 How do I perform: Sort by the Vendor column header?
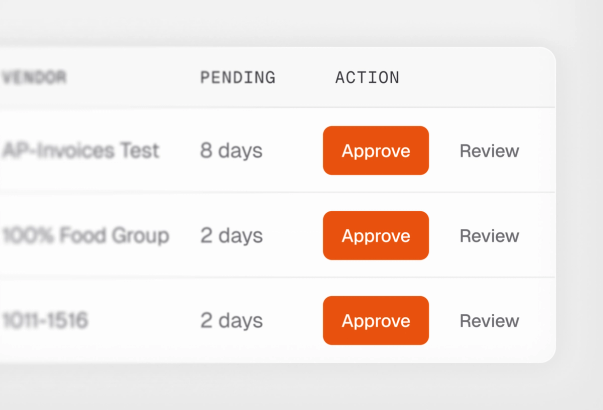tap(34, 77)
